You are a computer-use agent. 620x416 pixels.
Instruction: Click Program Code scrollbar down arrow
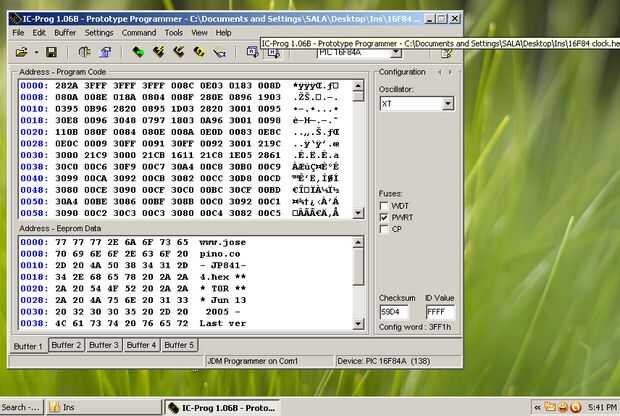pyautogui.click(x=358, y=213)
